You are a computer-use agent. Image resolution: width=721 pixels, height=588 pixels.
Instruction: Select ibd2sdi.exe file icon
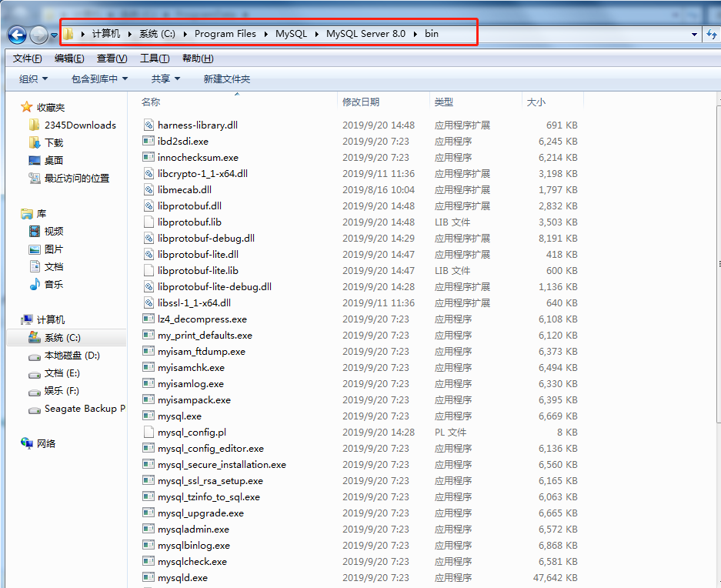(149, 141)
